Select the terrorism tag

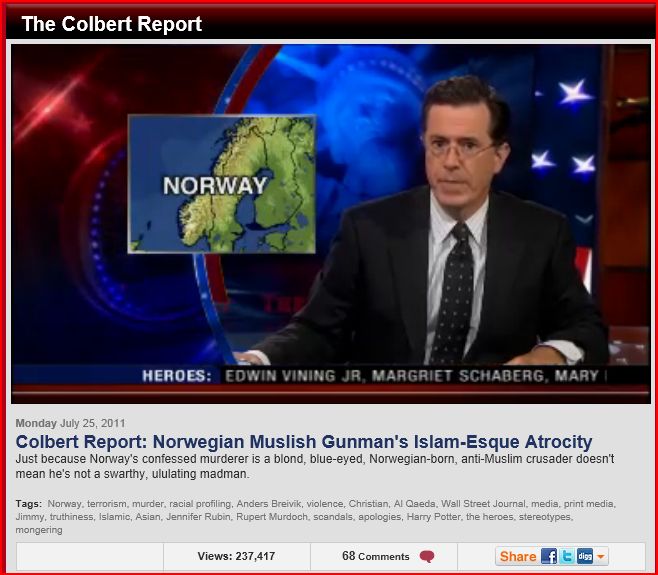point(108,504)
